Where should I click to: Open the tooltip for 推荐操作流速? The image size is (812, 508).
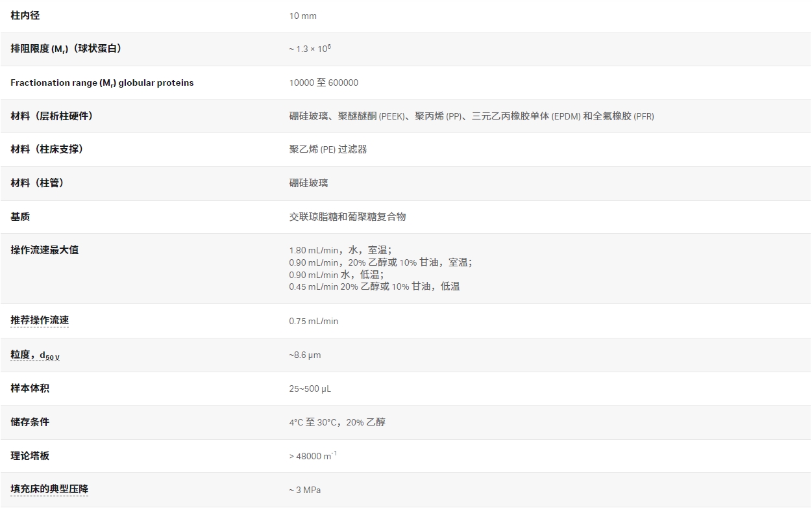(40, 320)
